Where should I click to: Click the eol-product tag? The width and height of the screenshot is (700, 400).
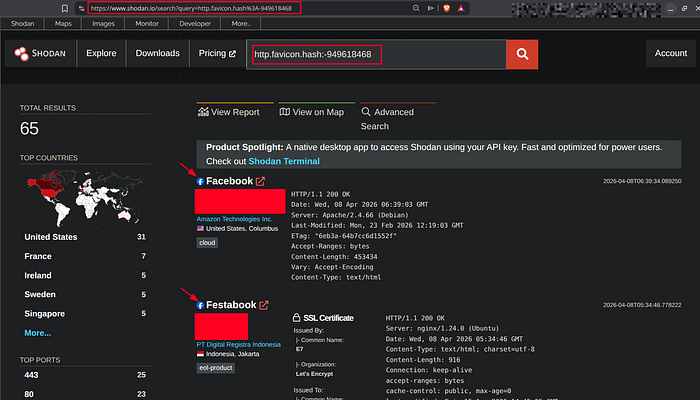pos(216,368)
